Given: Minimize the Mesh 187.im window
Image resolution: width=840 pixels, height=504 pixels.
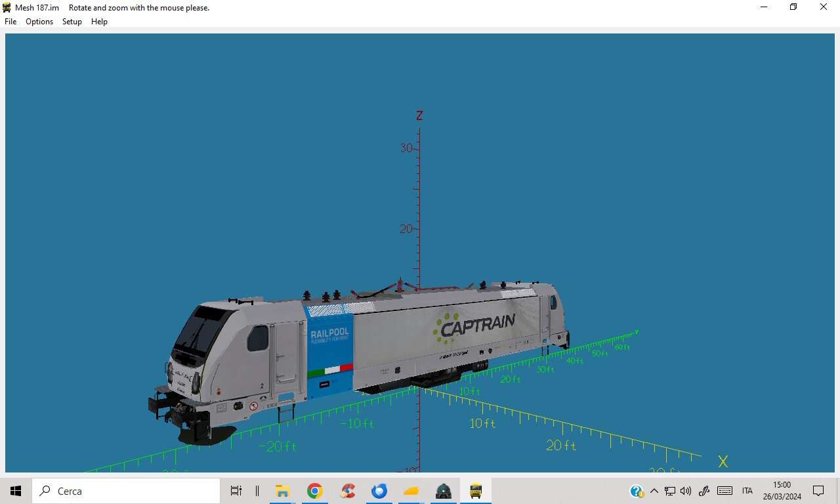Looking at the screenshot, I should coord(764,7).
